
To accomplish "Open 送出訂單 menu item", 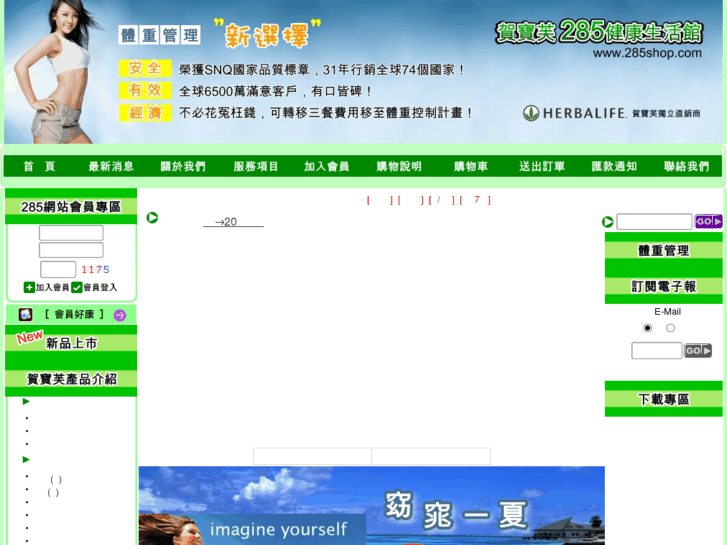I will click(x=542, y=167).
